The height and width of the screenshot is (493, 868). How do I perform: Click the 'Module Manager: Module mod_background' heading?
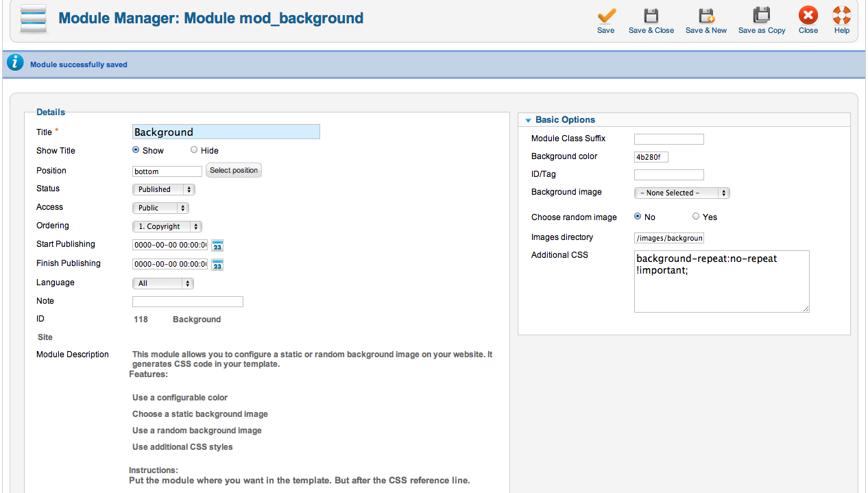pyautogui.click(x=211, y=18)
